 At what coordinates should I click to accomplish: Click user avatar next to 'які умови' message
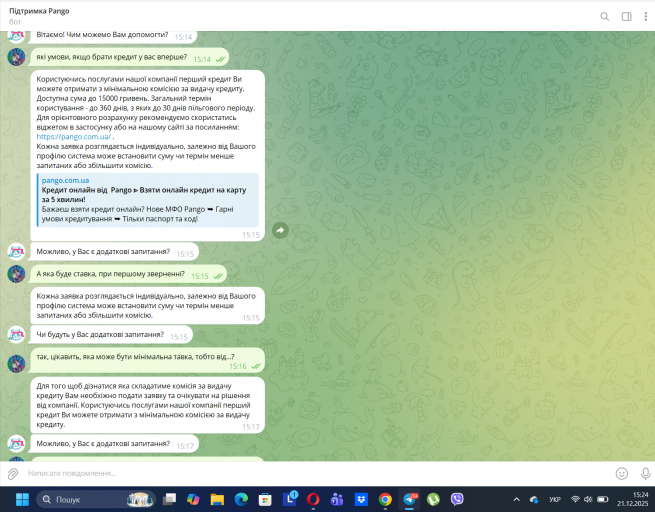(x=17, y=57)
